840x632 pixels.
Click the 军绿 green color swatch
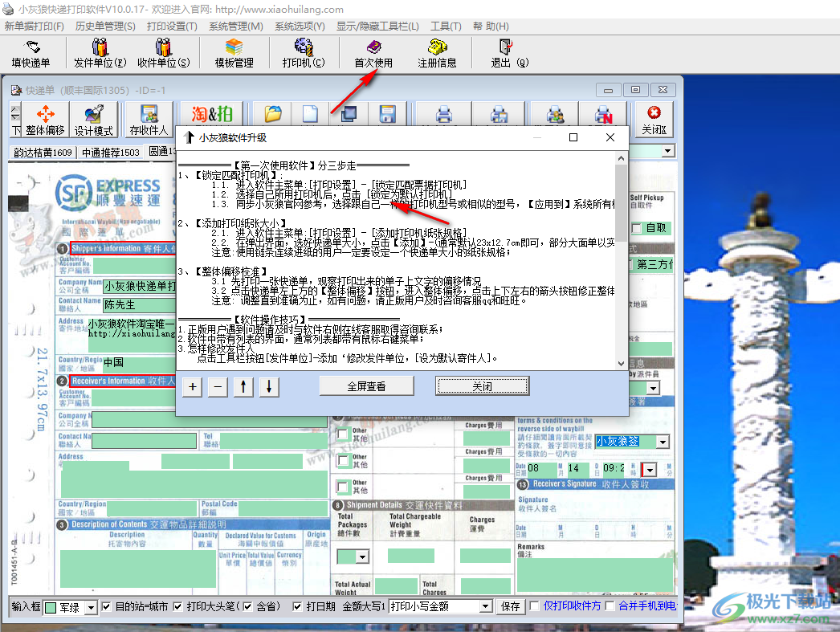tap(51, 608)
